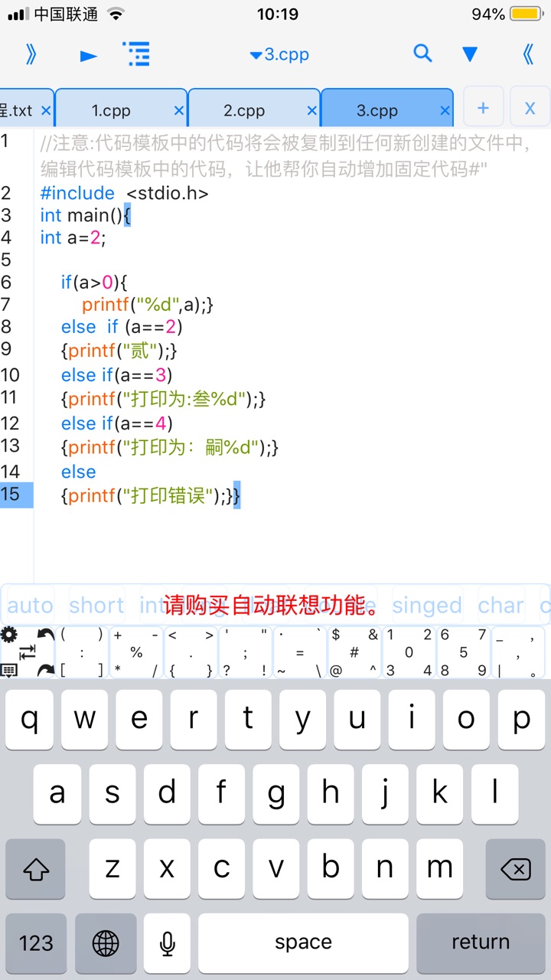Switch to the 2.cpp tab
Viewport: 551px width, 980px height.
244,110
